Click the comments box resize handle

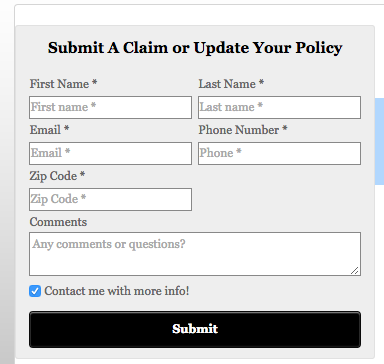click(x=355, y=271)
